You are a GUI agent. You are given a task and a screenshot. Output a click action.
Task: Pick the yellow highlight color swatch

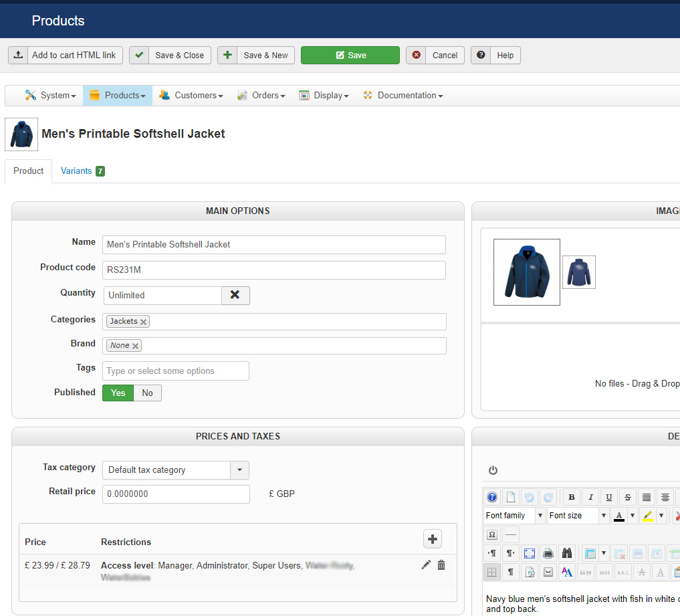(647, 516)
